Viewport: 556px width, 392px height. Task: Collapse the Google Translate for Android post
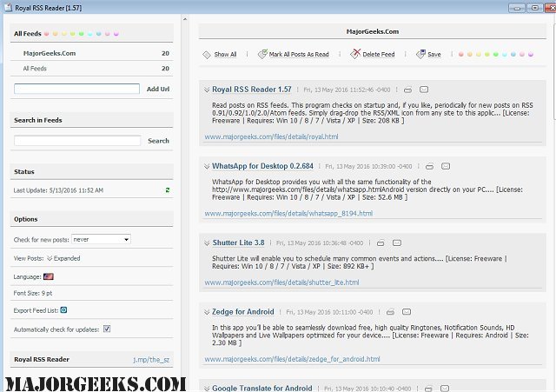[x=207, y=389]
